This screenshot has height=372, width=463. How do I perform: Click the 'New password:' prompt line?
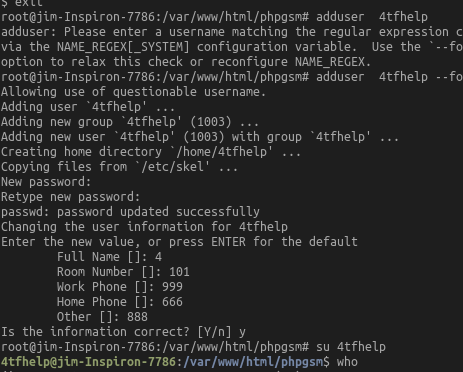46,182
